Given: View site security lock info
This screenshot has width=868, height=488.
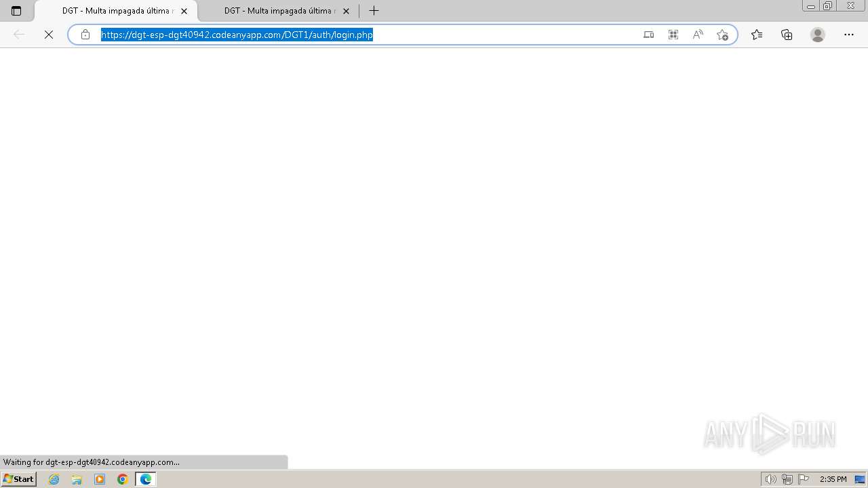Looking at the screenshot, I should [85, 35].
